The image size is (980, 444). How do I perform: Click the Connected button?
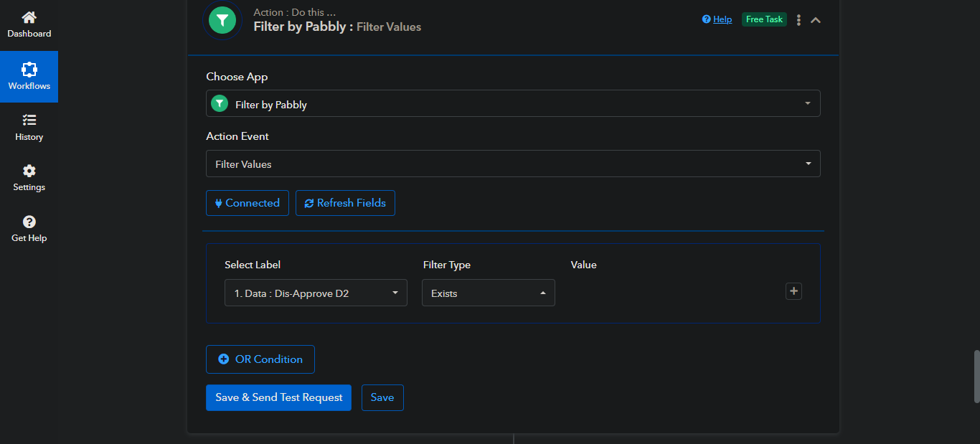pyautogui.click(x=248, y=203)
